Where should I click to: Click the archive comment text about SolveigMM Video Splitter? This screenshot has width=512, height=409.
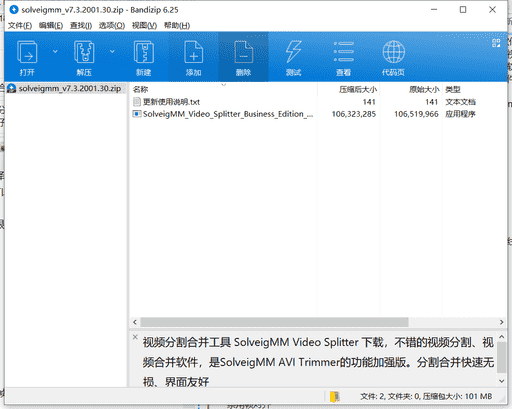click(318, 362)
